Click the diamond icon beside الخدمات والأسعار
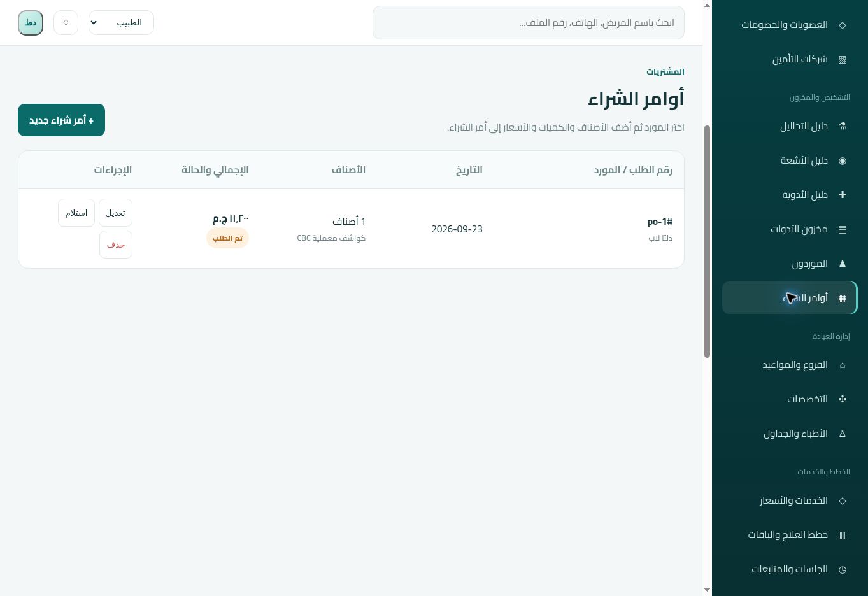Viewport: 868px width, 596px height. tap(843, 500)
